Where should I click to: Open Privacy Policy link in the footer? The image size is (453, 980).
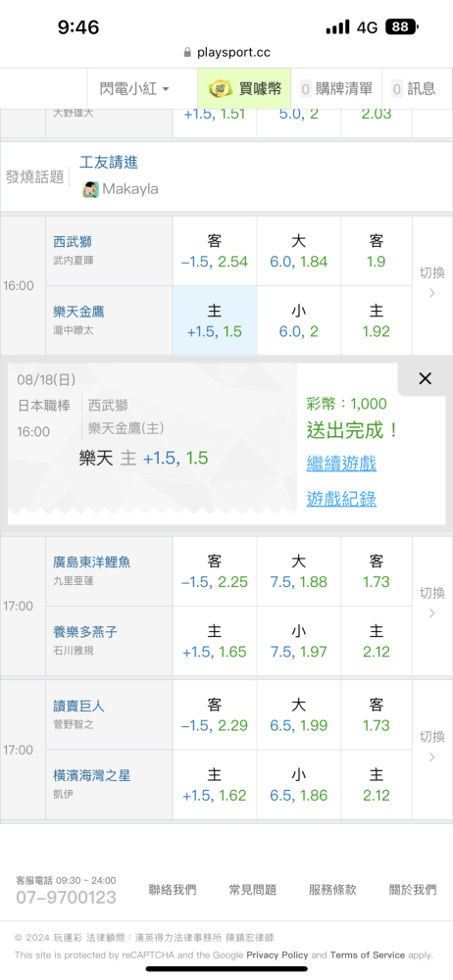(x=277, y=955)
